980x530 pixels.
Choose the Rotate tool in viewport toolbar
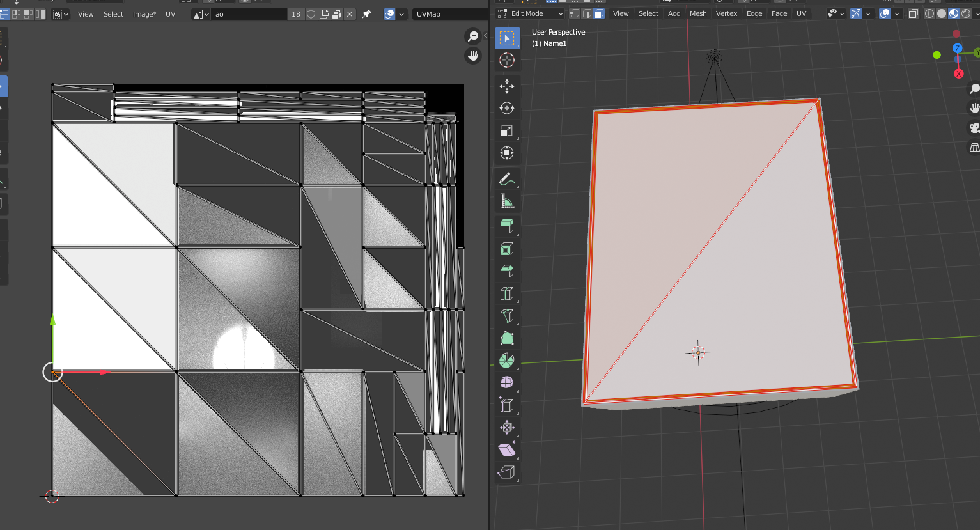507,108
